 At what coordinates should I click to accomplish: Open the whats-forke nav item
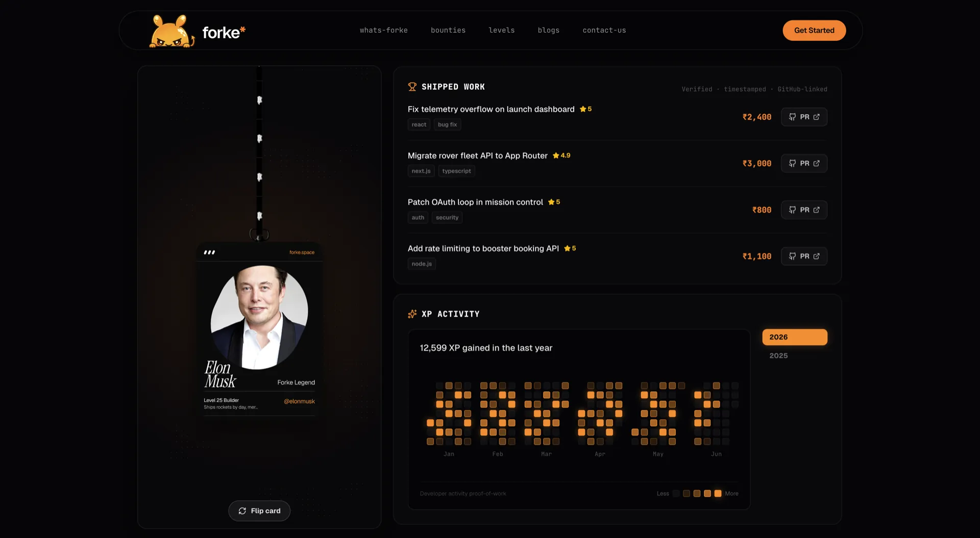pos(383,31)
